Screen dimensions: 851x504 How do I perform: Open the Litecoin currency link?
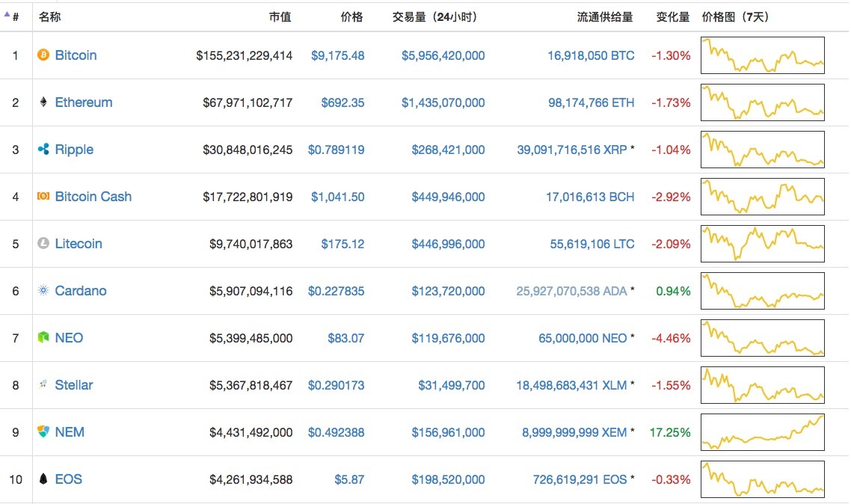click(79, 244)
